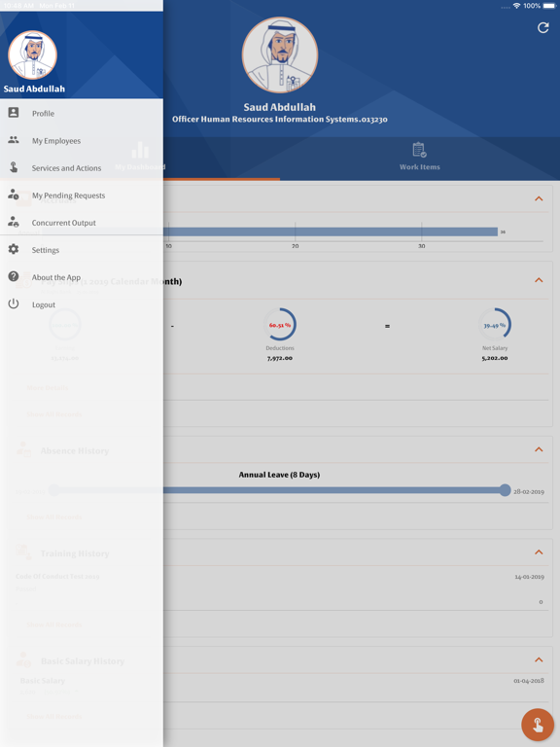Collapse the Pay Slips section chevron

tap(539, 280)
